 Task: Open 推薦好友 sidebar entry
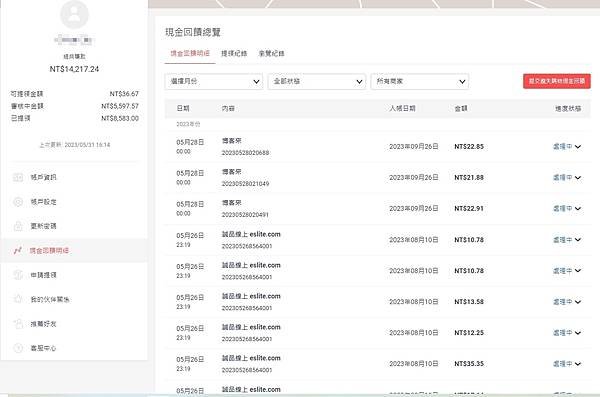click(x=43, y=323)
